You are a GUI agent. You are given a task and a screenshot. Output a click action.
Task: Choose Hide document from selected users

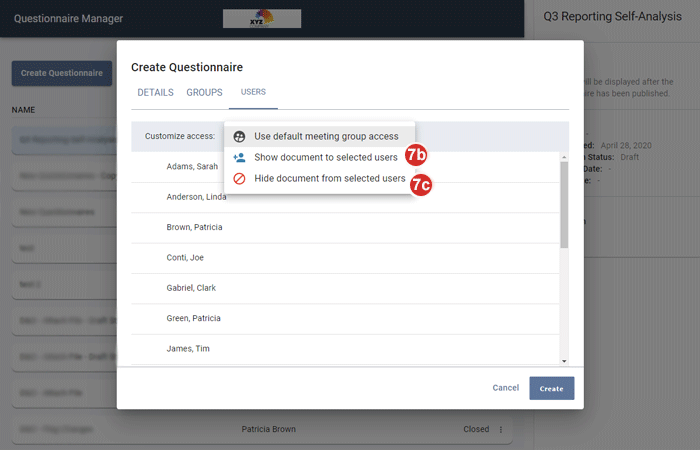pyautogui.click(x=329, y=179)
